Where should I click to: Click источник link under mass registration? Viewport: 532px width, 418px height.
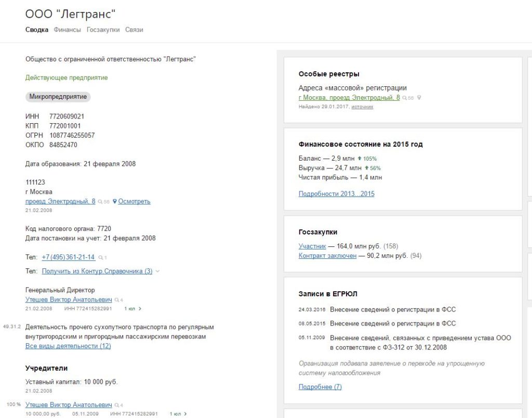click(362, 107)
